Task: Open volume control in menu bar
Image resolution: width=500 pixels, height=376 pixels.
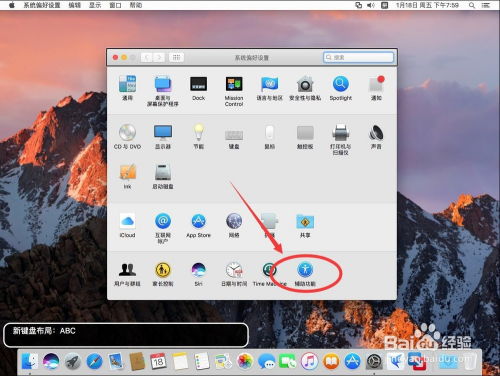Action: [x=371, y=5]
